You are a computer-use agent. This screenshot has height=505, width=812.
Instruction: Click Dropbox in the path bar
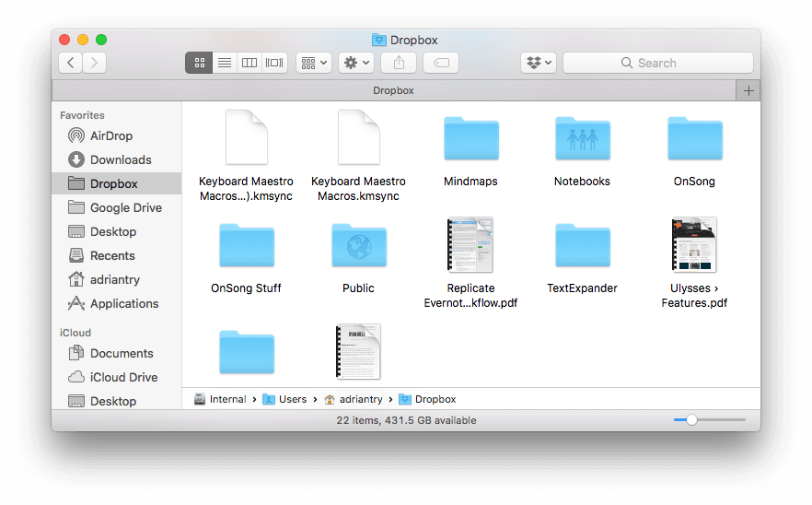click(428, 399)
